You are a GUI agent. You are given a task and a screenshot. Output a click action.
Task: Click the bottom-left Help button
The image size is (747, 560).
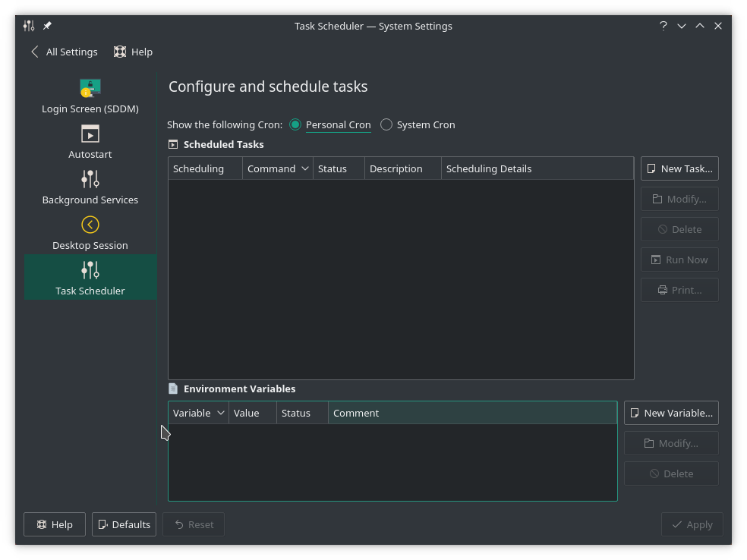click(x=55, y=524)
